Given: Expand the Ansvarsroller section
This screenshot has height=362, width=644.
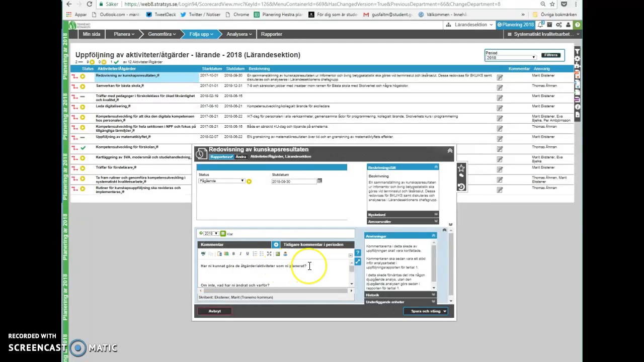Looking at the screenshot, I should pos(403,222).
